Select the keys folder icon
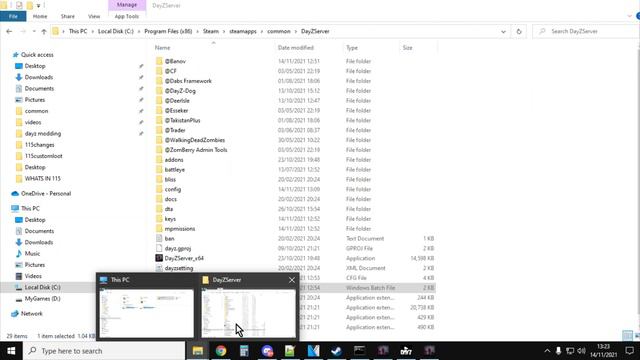The height and width of the screenshot is (360, 640). (x=159, y=219)
